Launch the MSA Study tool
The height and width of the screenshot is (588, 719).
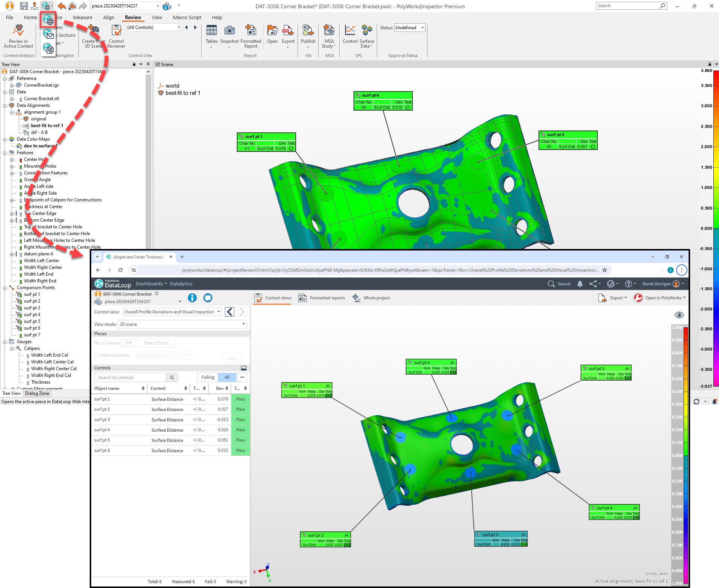click(329, 36)
